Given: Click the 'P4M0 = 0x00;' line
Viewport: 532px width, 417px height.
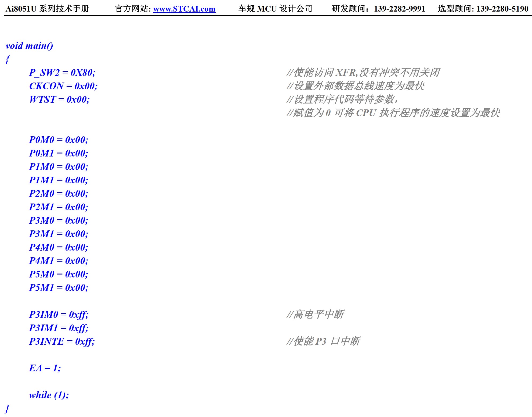Looking at the screenshot, I should pyautogui.click(x=59, y=247).
